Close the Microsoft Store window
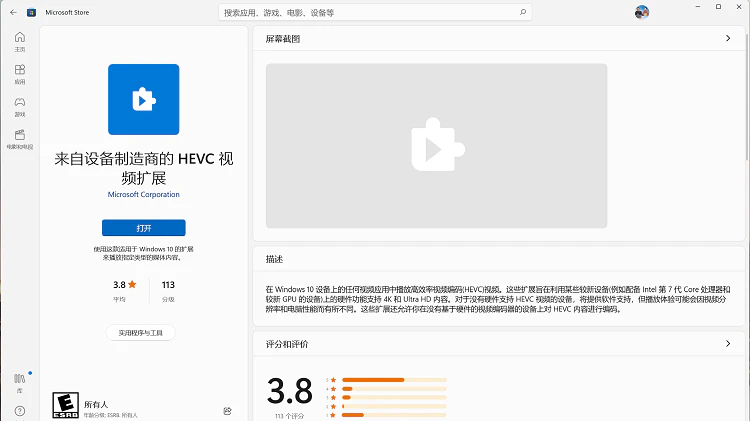This screenshot has width=750, height=421. (x=739, y=7)
